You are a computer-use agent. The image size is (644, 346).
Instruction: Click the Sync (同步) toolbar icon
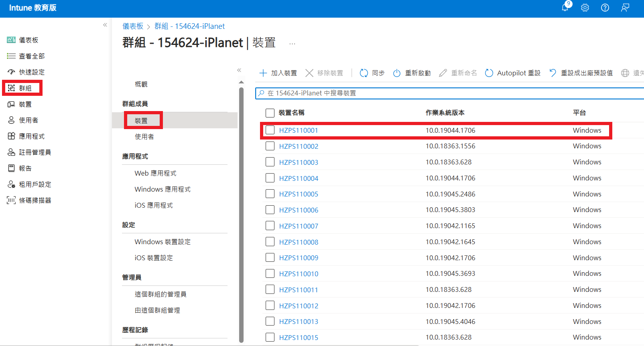364,73
